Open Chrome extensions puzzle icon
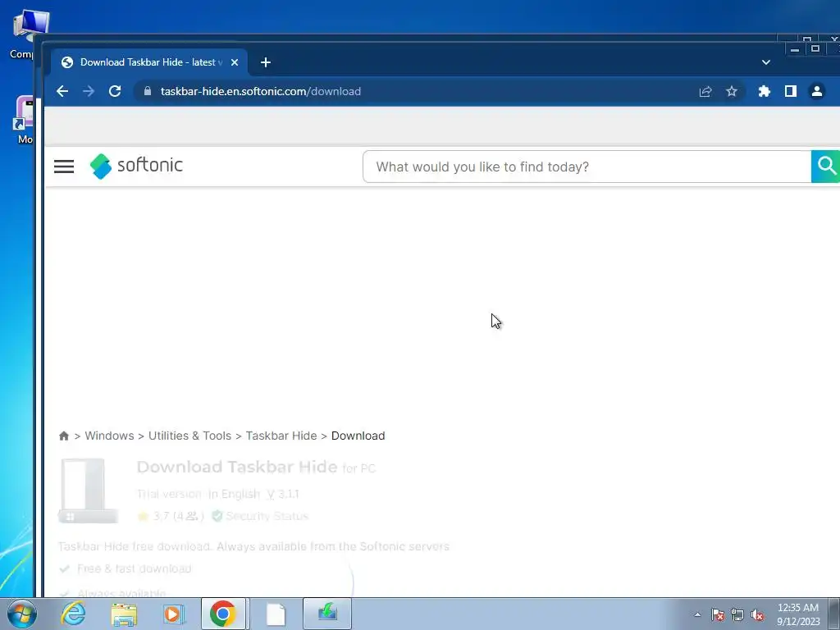The width and height of the screenshot is (840, 630). point(765,92)
